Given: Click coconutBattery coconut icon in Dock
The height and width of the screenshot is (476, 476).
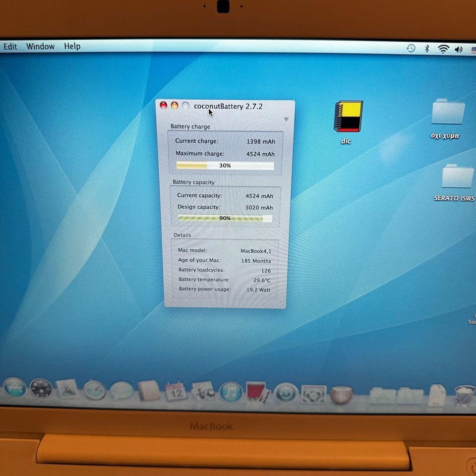Looking at the screenshot, I should click(341, 395).
